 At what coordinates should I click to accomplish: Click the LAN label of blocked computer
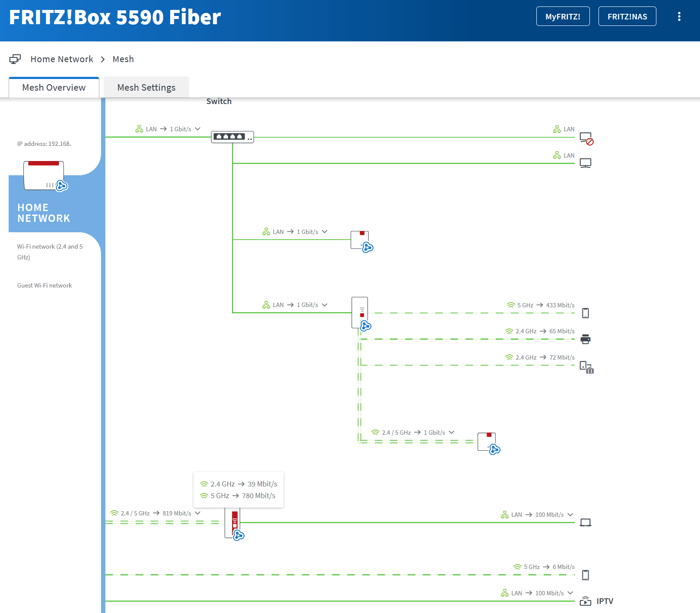pyautogui.click(x=564, y=129)
